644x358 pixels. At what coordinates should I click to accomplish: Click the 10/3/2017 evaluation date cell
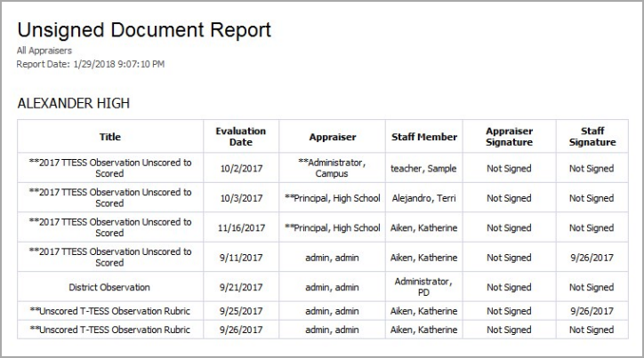(x=241, y=198)
